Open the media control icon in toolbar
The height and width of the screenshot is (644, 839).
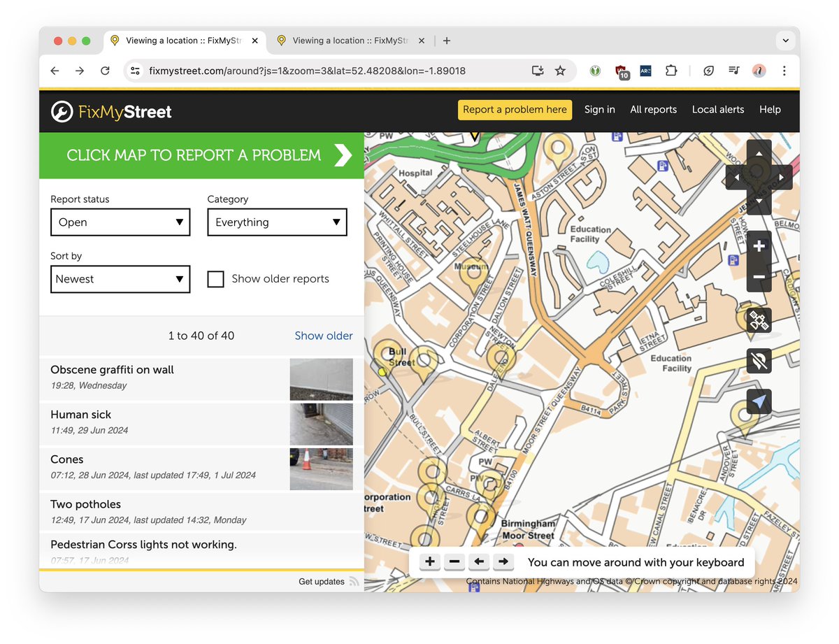click(733, 71)
